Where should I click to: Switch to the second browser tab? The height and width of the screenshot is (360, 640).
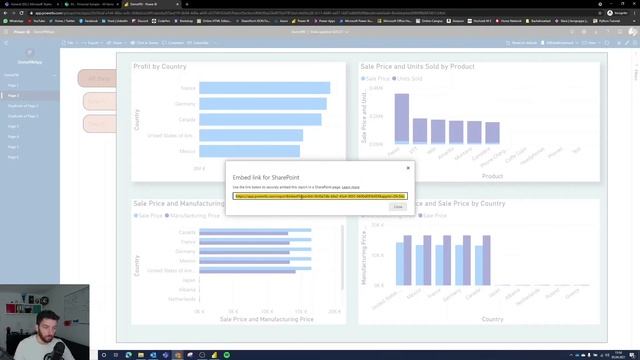pyautogui.click(x=91, y=4)
